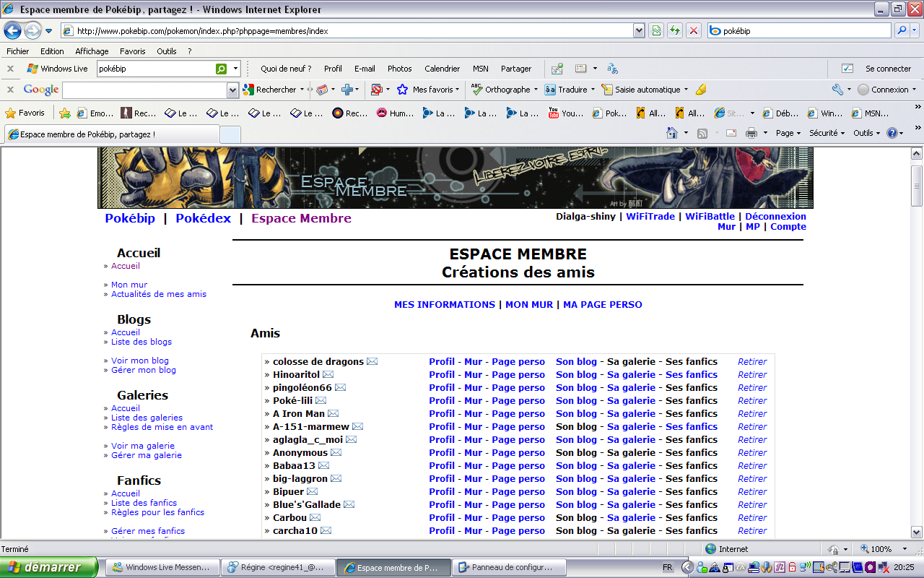Run Windows Live toolbar search with green magnifier
This screenshot has width=924, height=578.
(x=221, y=69)
